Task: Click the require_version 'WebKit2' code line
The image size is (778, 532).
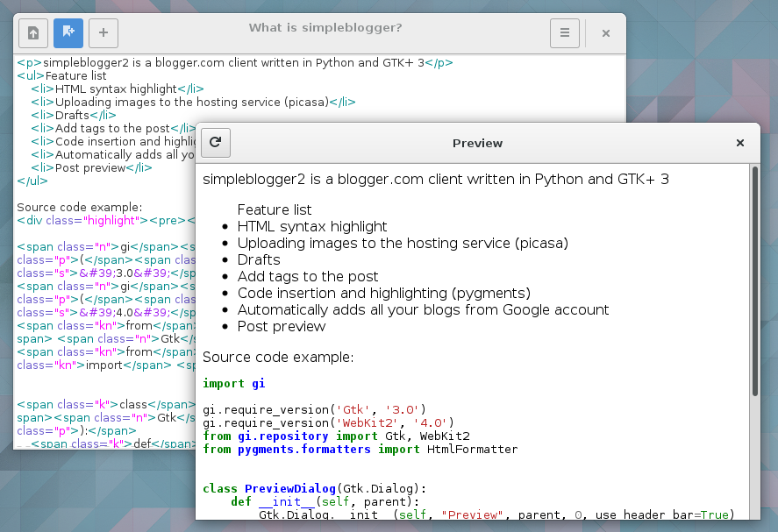Action: click(328, 423)
